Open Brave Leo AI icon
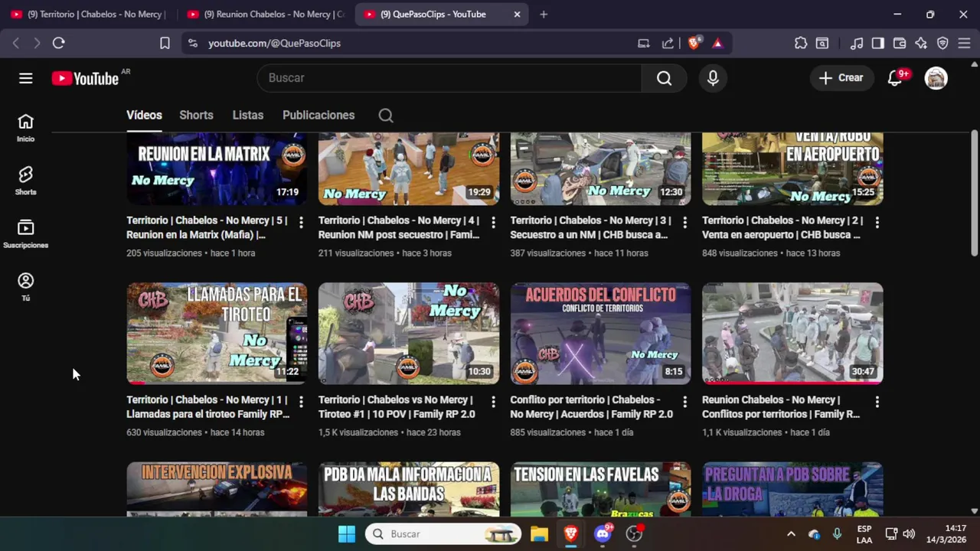This screenshot has width=980, height=551. [x=921, y=44]
